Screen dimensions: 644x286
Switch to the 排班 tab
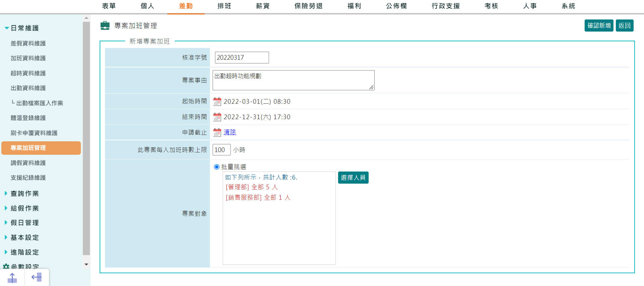coord(224,6)
